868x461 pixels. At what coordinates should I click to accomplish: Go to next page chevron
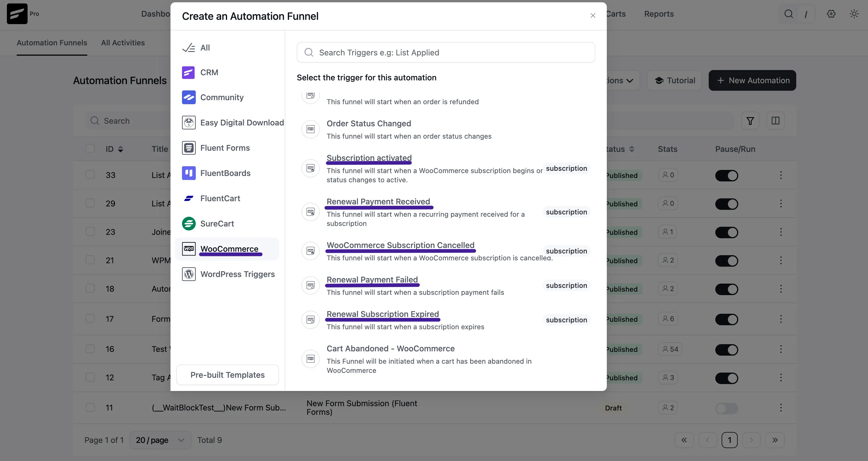coord(751,440)
